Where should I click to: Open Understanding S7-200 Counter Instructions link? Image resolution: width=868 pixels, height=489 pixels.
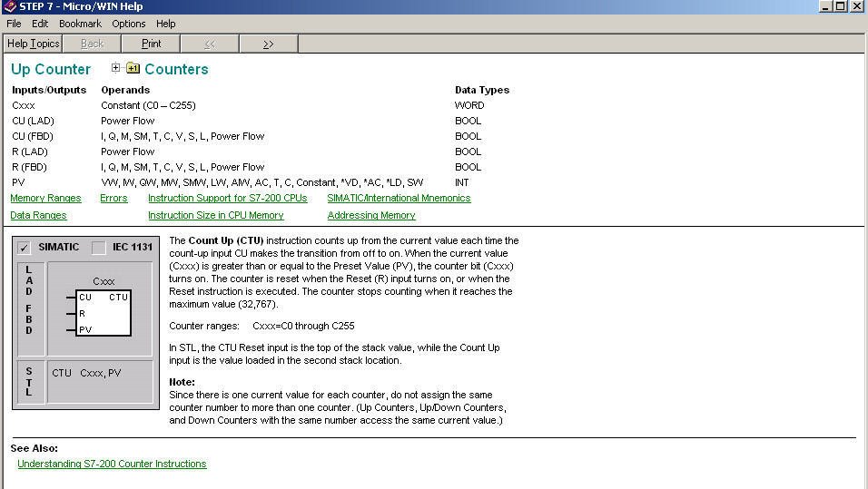[112, 464]
